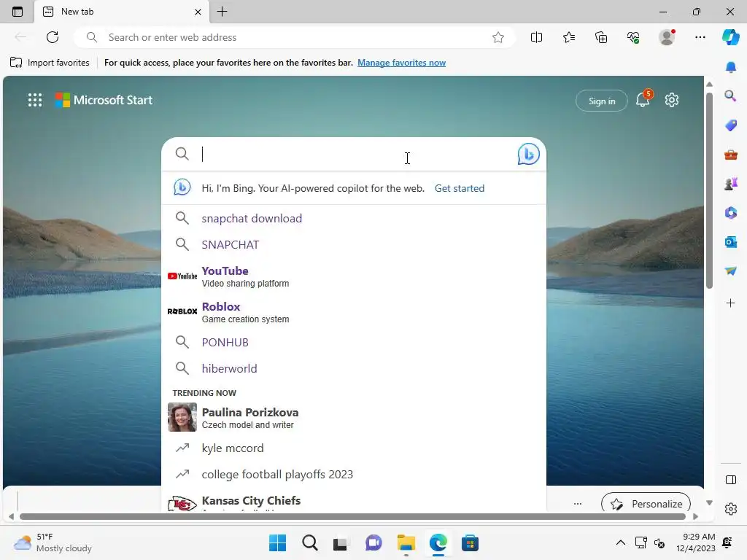This screenshot has width=747, height=560.
Task: Open the Favorites list icon
Action: (x=569, y=37)
